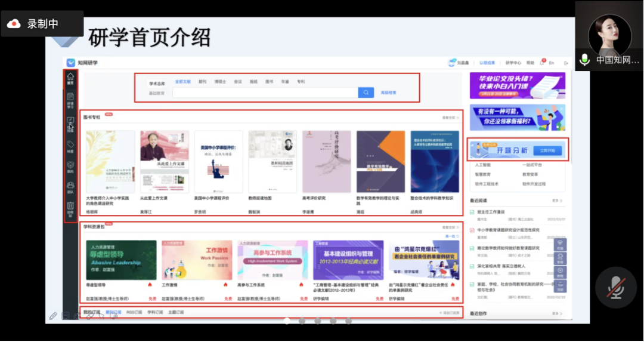The width and height of the screenshot is (644, 342).
Task: Click the logout icon at top right
Action: click(566, 63)
